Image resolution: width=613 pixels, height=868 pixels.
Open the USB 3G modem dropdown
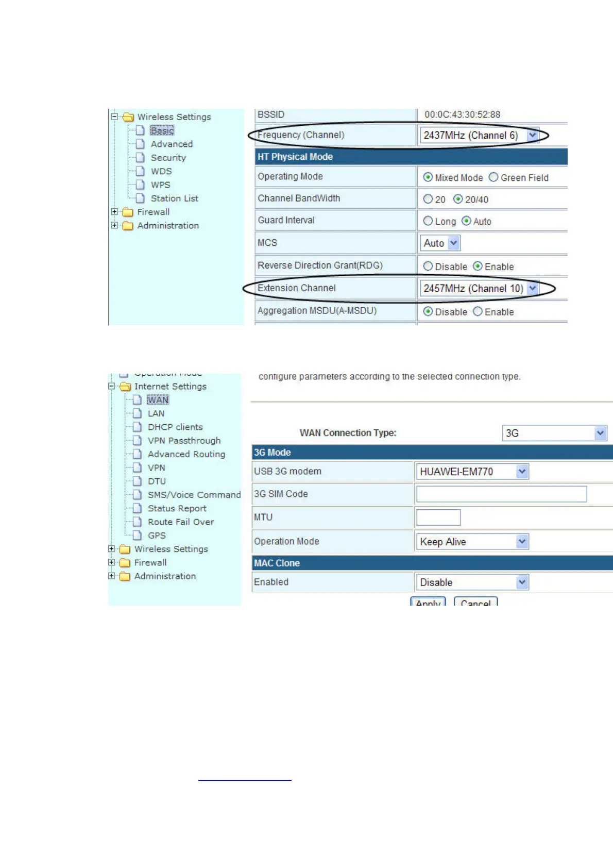pyautogui.click(x=472, y=472)
